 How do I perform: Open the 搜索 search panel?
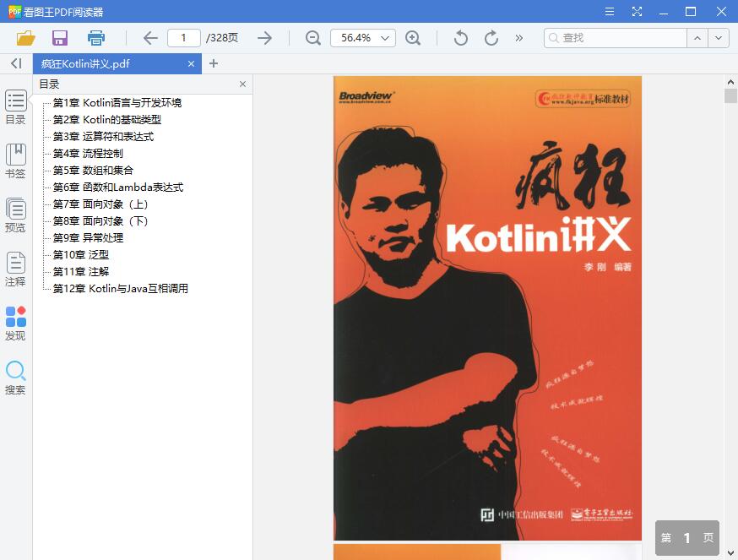coord(15,378)
